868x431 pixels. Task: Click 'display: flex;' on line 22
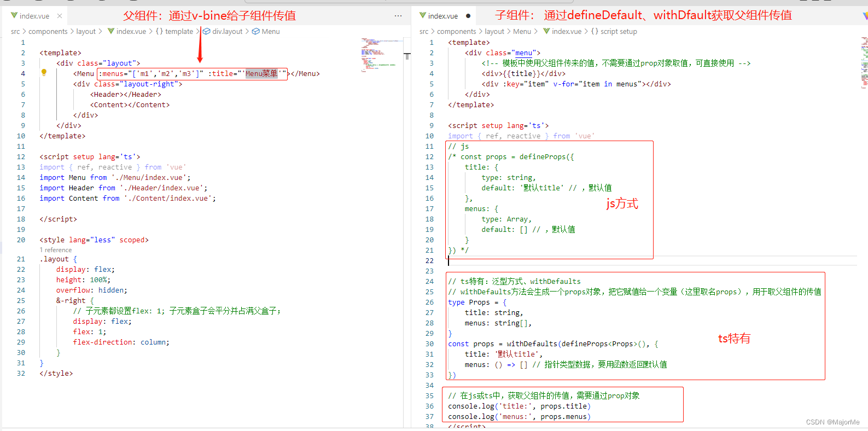(85, 270)
